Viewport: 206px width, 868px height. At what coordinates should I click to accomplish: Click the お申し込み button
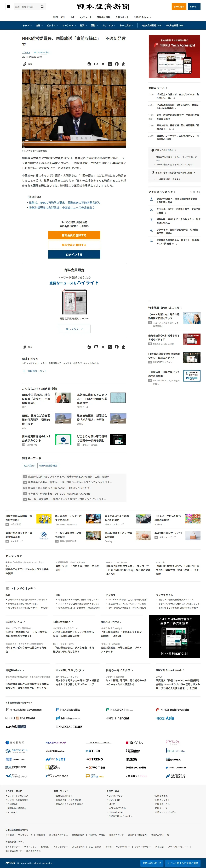point(179,6)
